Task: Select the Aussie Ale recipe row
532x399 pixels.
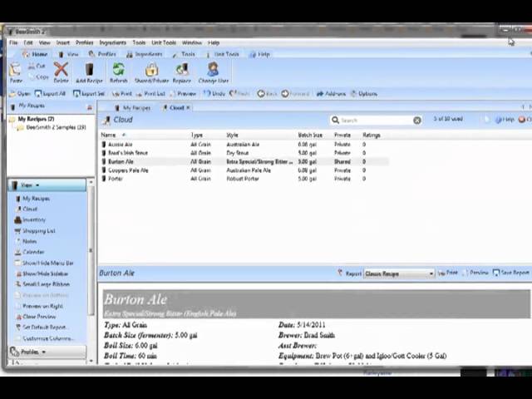Action: [244, 145]
